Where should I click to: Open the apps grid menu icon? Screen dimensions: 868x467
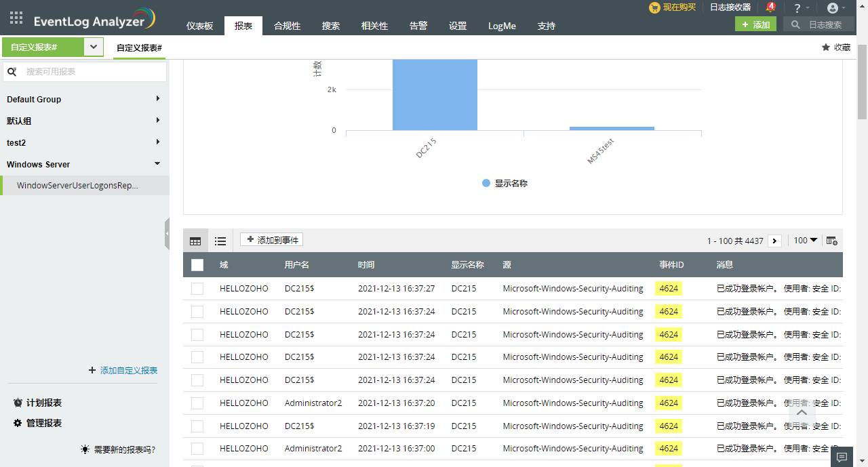16,18
